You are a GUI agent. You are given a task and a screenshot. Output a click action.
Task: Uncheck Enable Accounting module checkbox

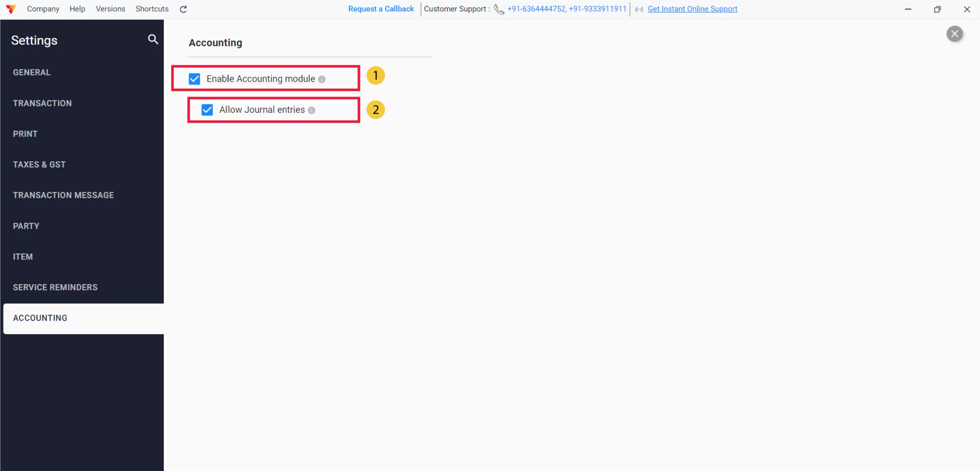pyautogui.click(x=194, y=79)
